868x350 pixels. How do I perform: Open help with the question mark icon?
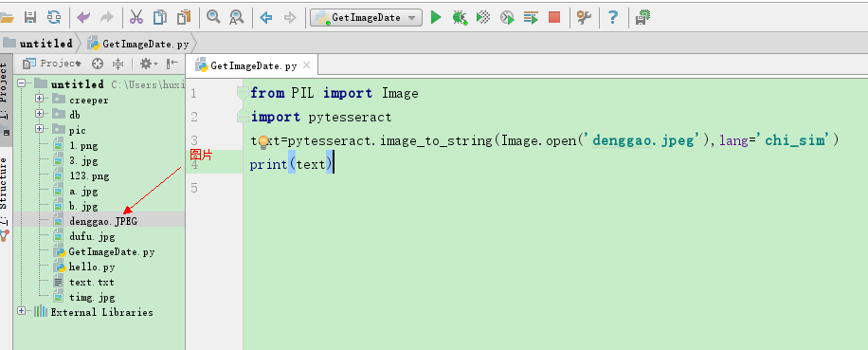pyautogui.click(x=613, y=18)
